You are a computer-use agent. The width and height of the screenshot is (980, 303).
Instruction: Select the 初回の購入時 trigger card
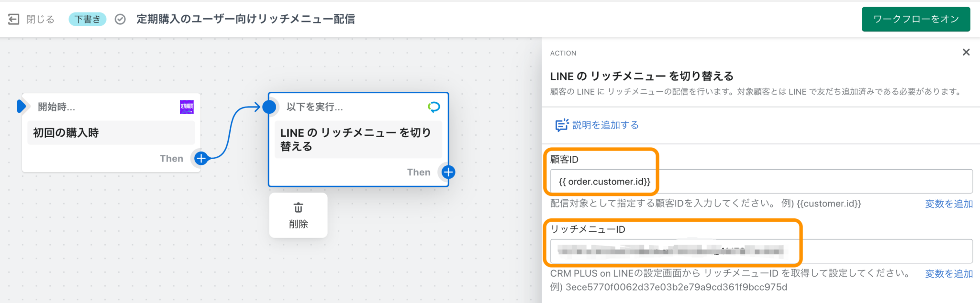[111, 132]
